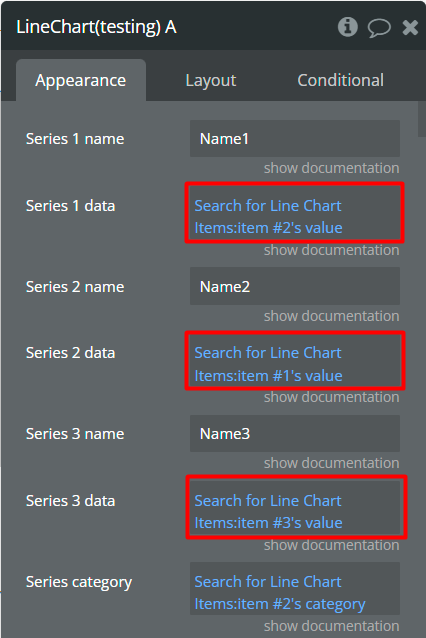Viewport: 426px width, 638px height.
Task: Open Series category expression
Action: click(295, 589)
